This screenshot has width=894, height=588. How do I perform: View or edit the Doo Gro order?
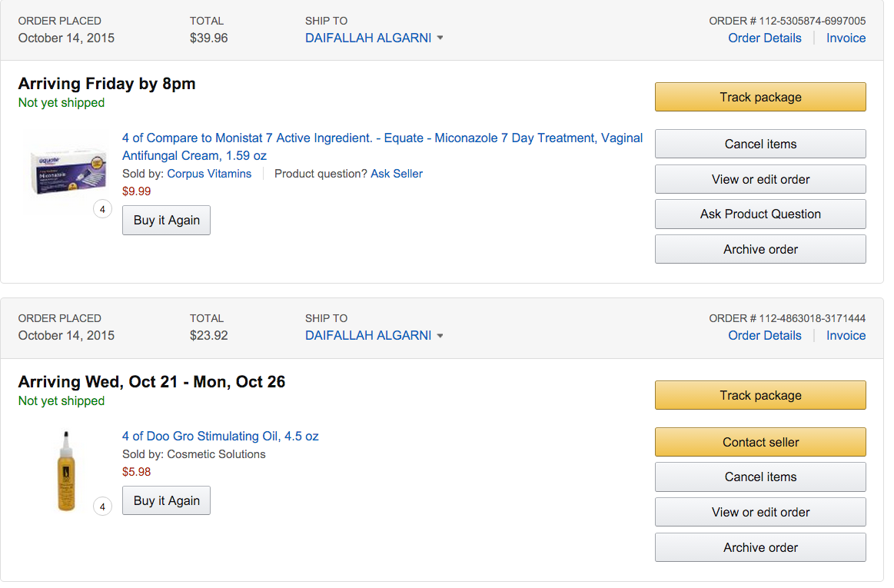coord(760,512)
